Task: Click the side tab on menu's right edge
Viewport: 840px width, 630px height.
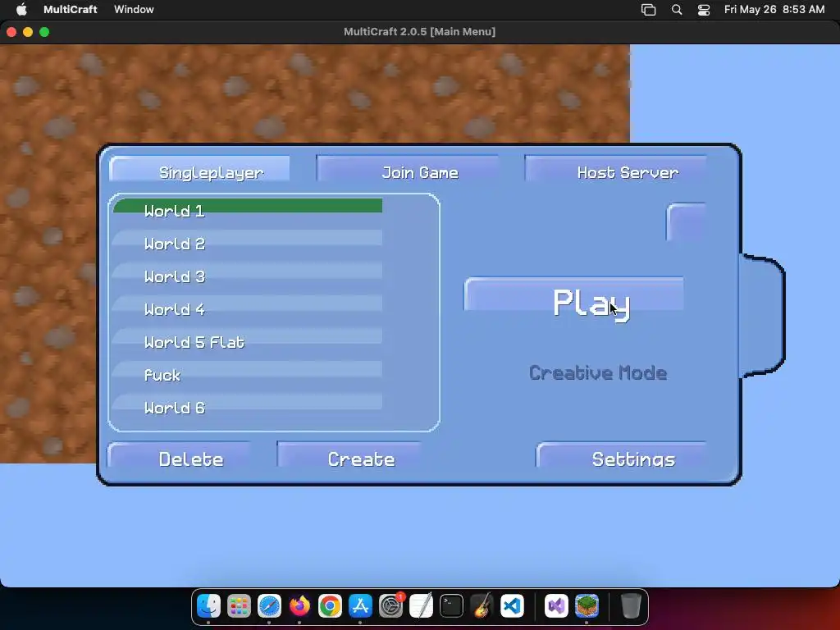Action: (762, 316)
